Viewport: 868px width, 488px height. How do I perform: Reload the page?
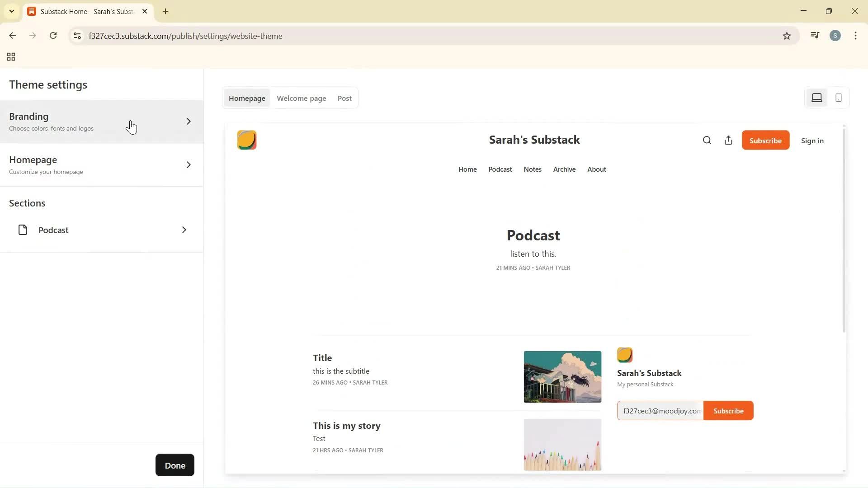53,36
